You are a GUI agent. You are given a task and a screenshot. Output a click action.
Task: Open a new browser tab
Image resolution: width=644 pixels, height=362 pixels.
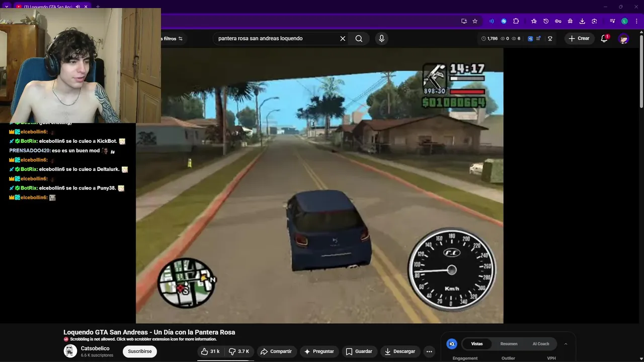pyautogui.click(x=98, y=7)
